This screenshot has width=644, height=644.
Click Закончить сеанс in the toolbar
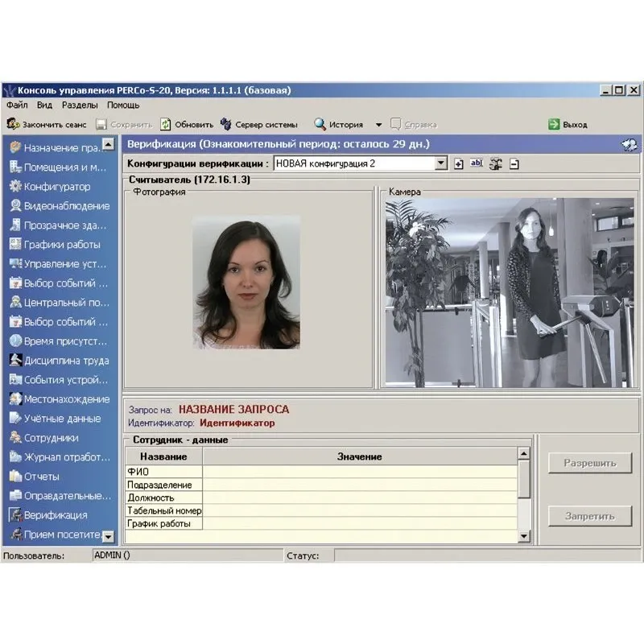(x=47, y=125)
